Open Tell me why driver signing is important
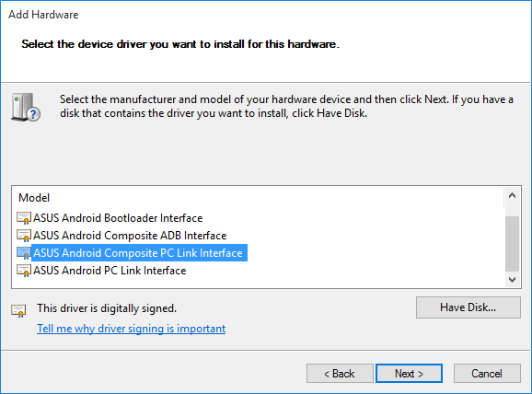 click(x=132, y=329)
